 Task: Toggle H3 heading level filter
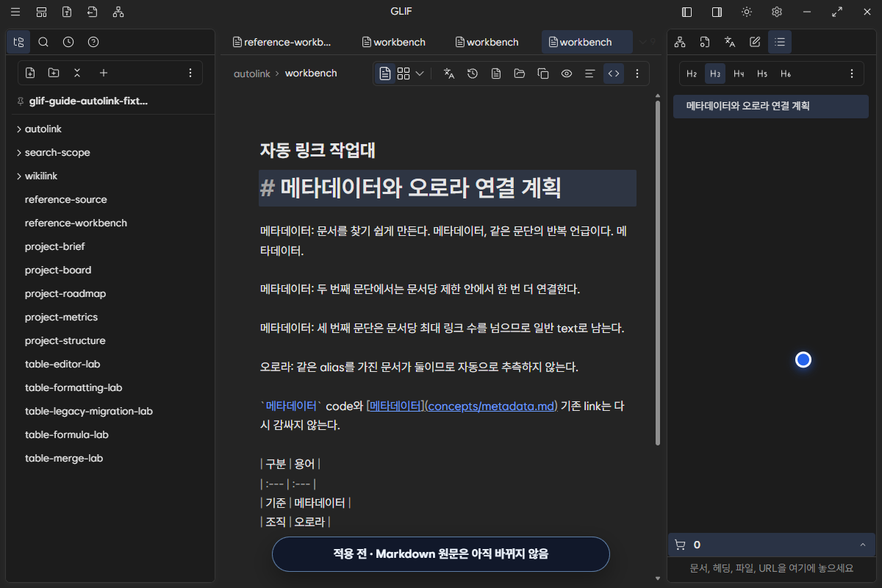pyautogui.click(x=715, y=73)
